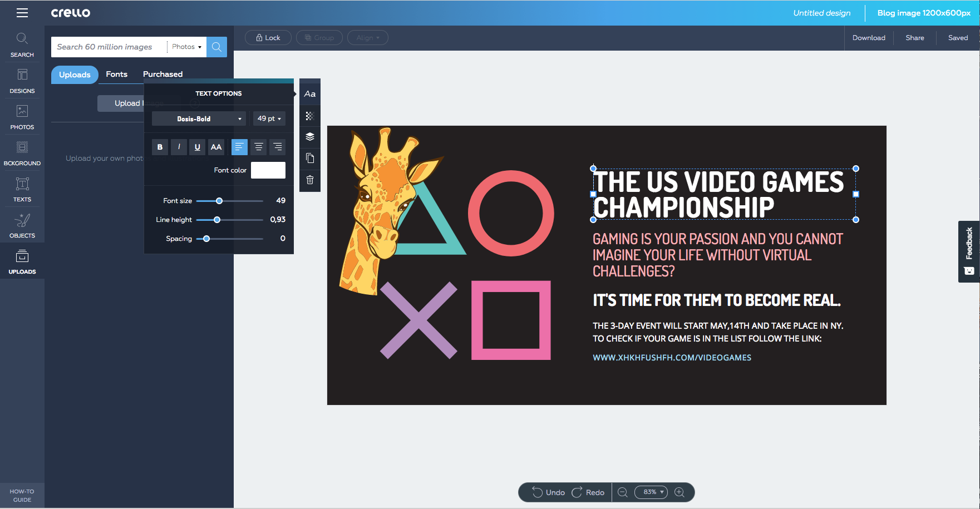
Task: Toggle bold text formatting
Action: click(x=160, y=147)
